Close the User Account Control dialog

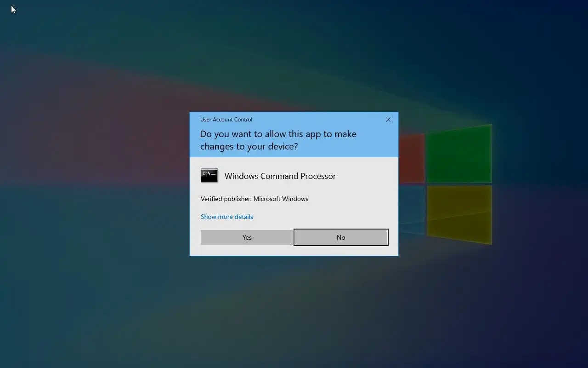(388, 120)
